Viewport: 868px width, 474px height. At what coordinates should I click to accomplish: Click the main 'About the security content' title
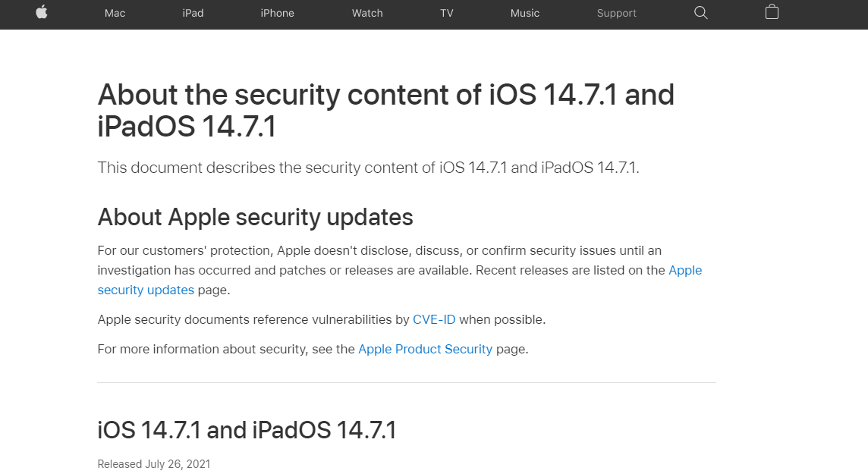pyautogui.click(x=386, y=111)
